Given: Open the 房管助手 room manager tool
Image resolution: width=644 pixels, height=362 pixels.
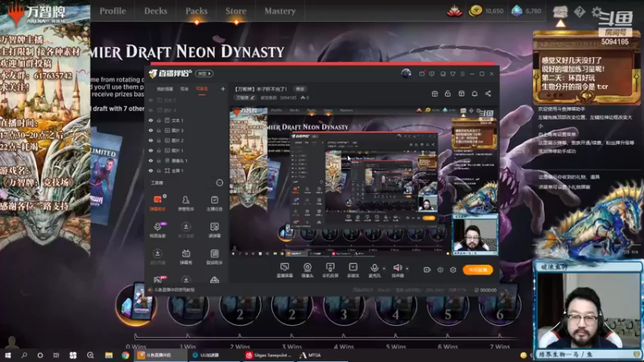Looking at the screenshot, I should click(x=186, y=203).
